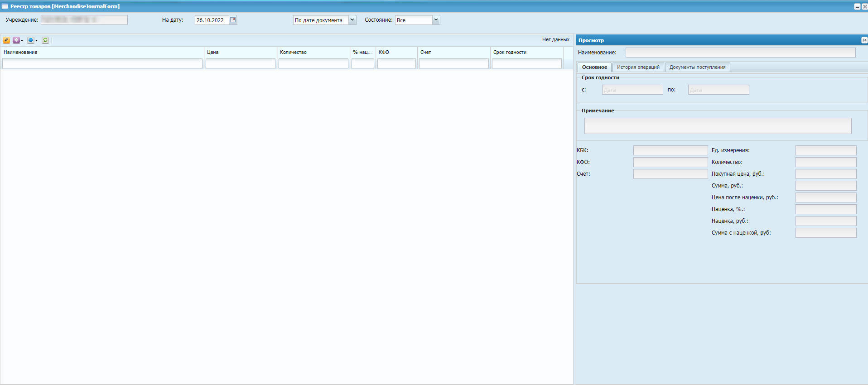Screen dimensions: 868x385
Task: Sort by КФО column header
Action: 396,52
